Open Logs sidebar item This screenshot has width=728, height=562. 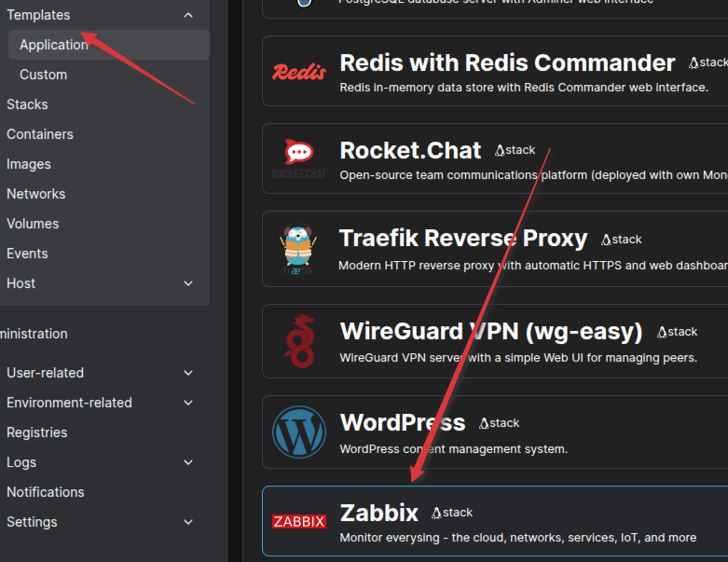coord(21,462)
